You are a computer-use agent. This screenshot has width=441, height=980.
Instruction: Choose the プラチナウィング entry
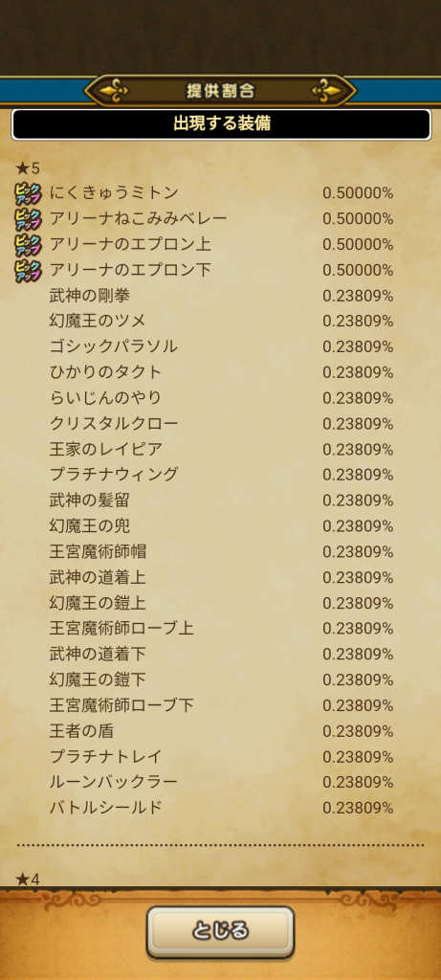coord(221,475)
